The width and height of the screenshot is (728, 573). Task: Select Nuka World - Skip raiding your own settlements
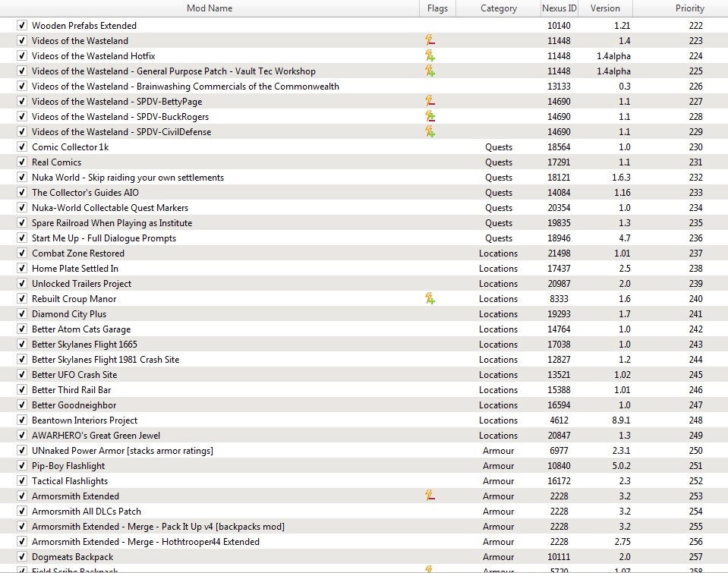[x=128, y=178]
